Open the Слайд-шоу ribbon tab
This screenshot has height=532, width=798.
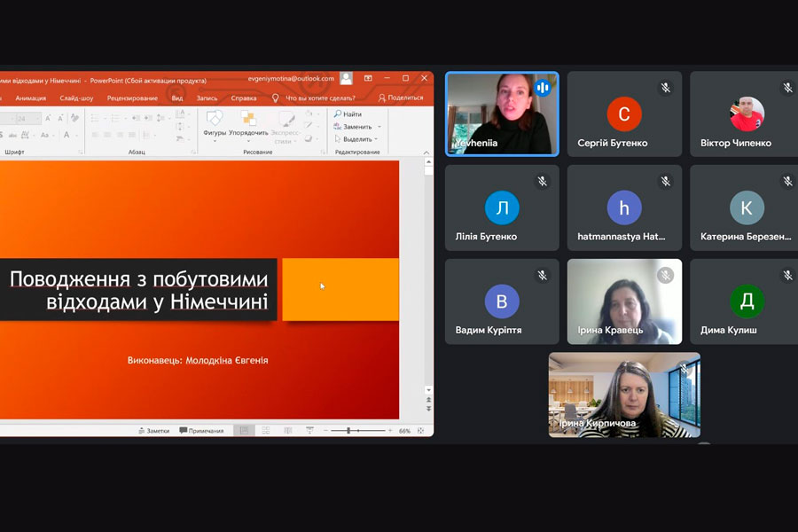[x=76, y=98]
